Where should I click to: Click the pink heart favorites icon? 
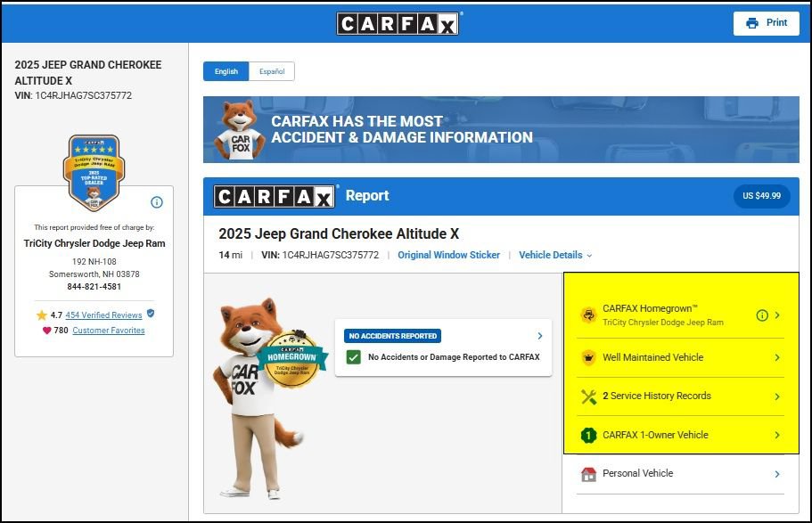click(x=46, y=331)
